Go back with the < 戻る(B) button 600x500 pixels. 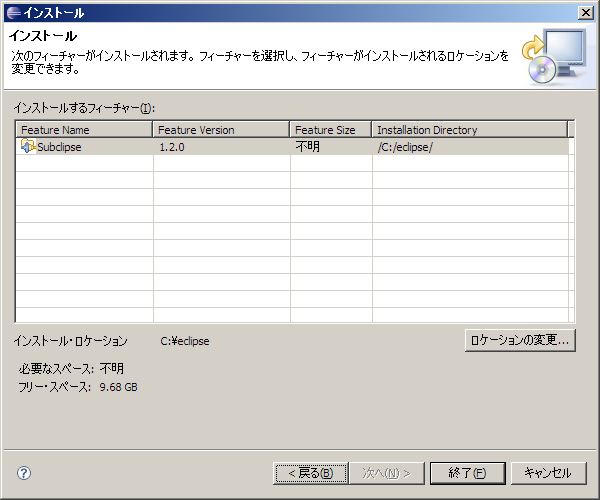(x=310, y=472)
